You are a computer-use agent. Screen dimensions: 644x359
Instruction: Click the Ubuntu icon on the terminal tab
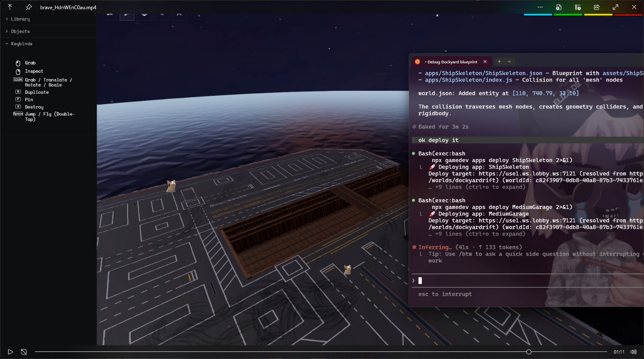pyautogui.click(x=417, y=62)
